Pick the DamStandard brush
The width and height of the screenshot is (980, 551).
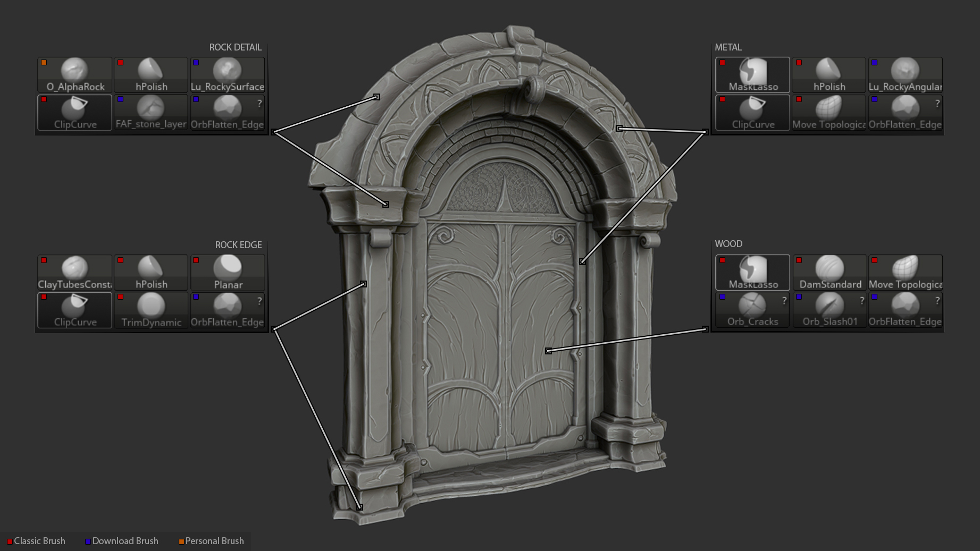[x=830, y=273]
